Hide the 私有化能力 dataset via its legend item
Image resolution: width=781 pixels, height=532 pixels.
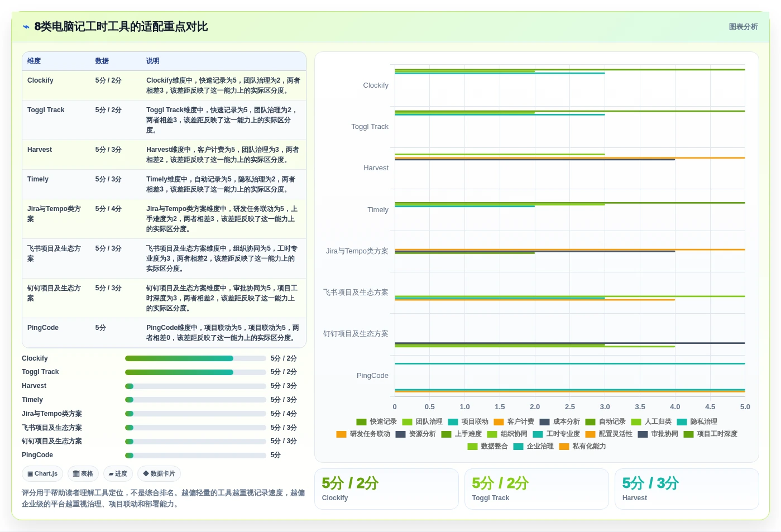click(x=582, y=446)
